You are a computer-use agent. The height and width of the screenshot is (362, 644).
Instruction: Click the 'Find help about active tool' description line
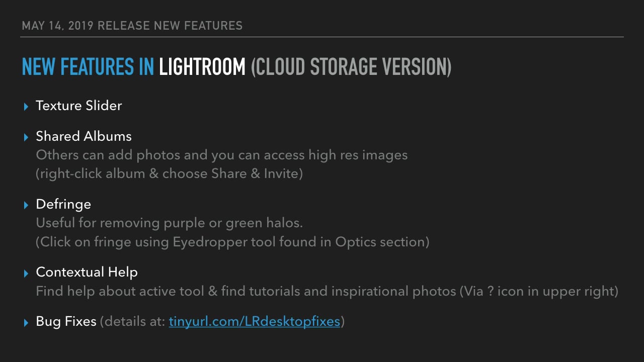327,291
